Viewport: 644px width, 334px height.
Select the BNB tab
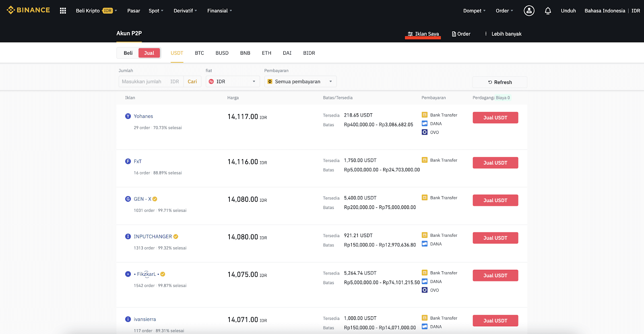coord(245,53)
